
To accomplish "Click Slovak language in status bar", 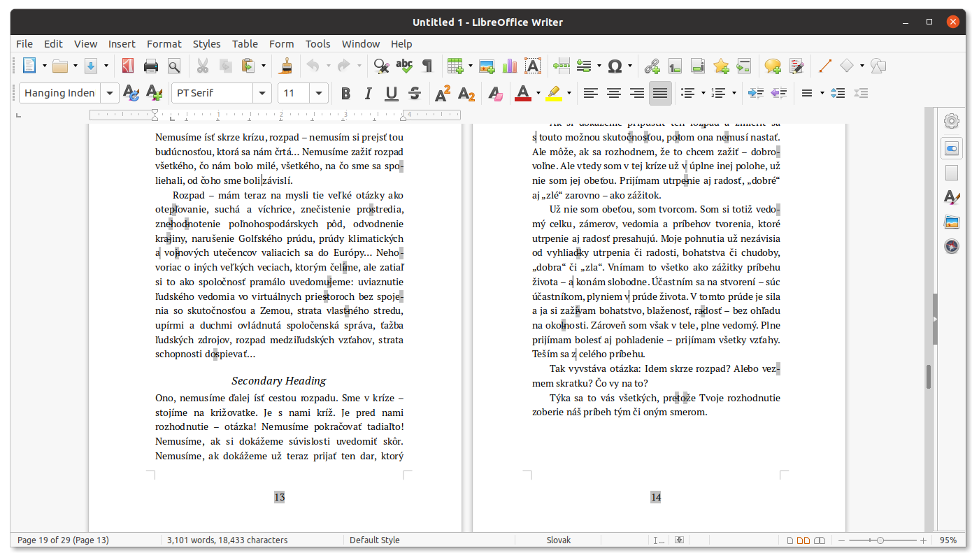I will coord(558,540).
